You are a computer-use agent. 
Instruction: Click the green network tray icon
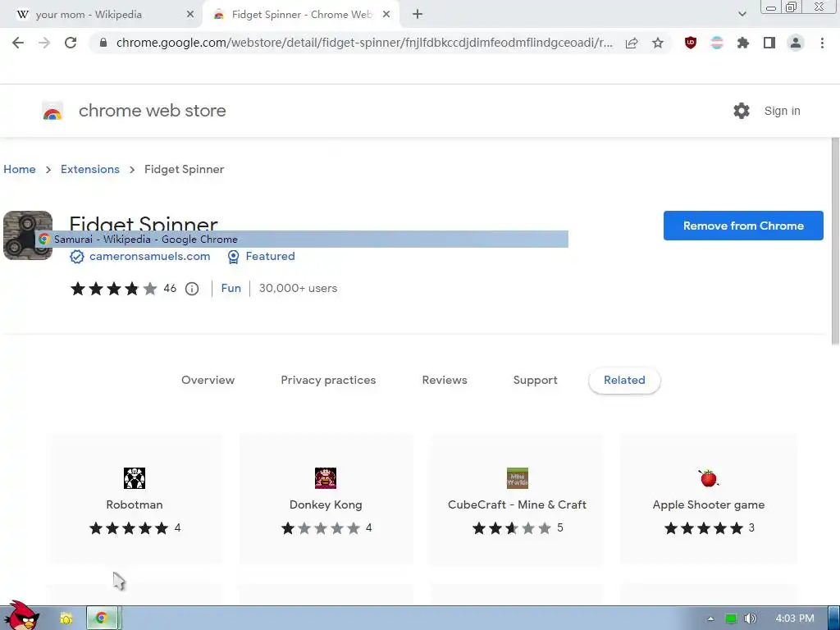[731, 619]
